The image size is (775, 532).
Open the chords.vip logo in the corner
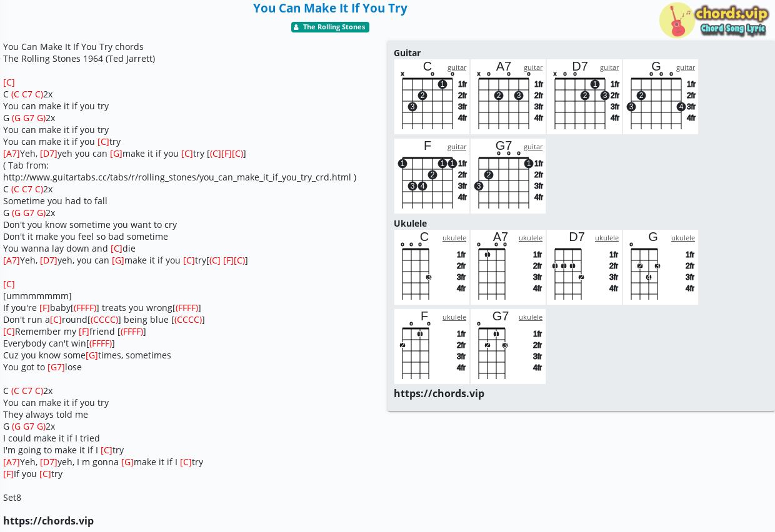(714, 20)
